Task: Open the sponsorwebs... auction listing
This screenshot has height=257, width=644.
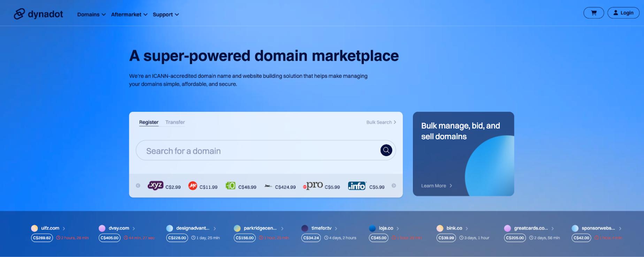Action: pyautogui.click(x=598, y=228)
